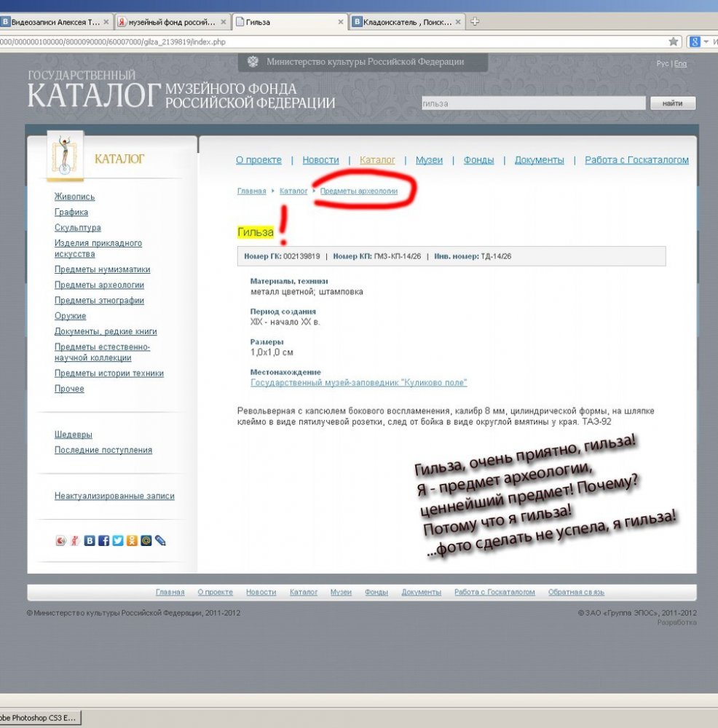Open a new browser tab with plus button

pos(476,22)
